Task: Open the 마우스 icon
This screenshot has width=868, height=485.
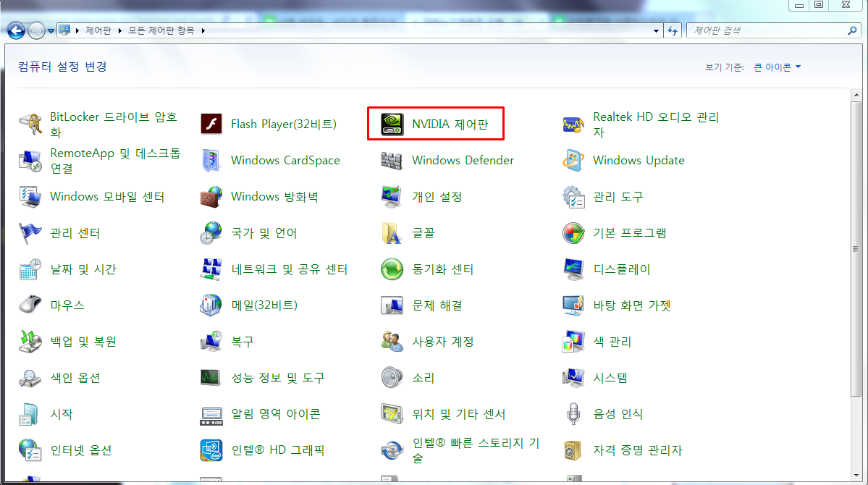Action: 30,305
